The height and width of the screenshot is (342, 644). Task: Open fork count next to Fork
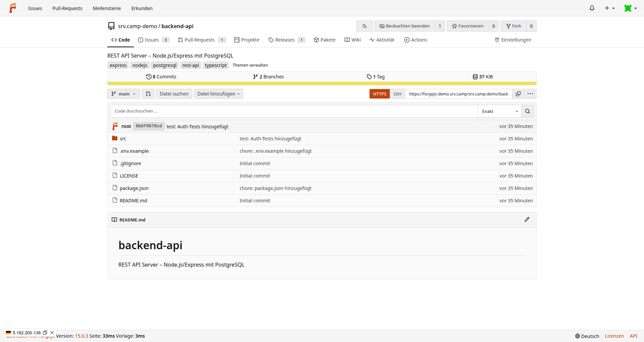point(531,26)
